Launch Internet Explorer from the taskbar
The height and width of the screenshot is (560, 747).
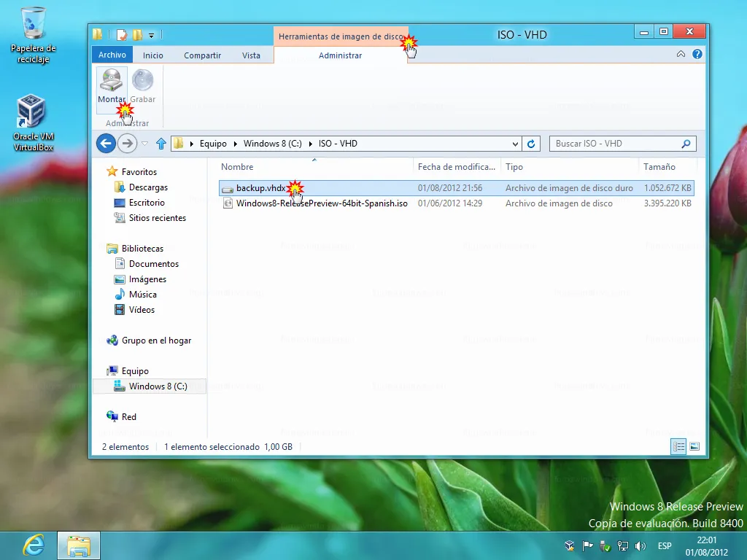pos(34,545)
